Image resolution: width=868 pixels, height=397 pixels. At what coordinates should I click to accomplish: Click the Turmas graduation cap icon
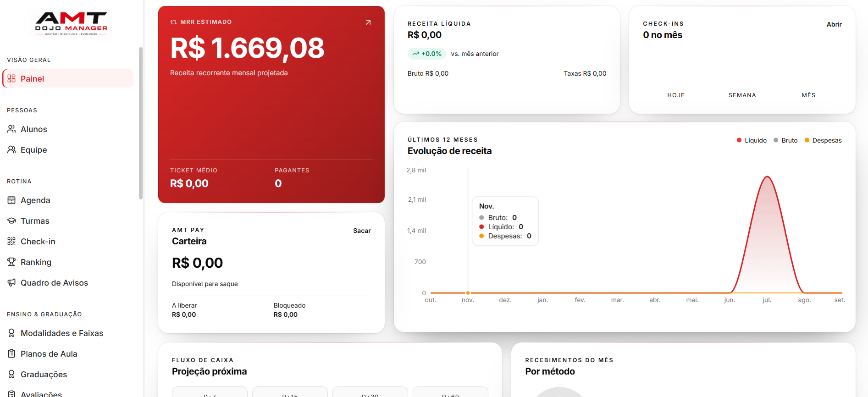[x=11, y=221]
